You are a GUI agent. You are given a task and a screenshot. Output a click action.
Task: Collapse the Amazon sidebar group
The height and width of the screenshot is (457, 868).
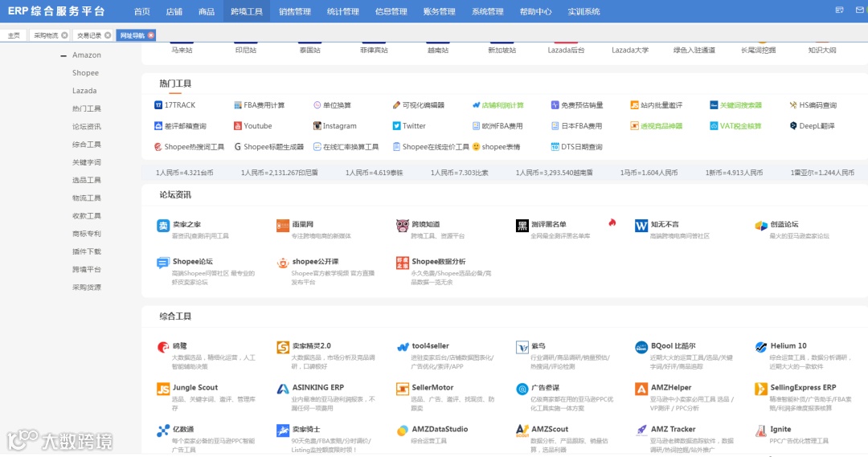click(x=63, y=55)
